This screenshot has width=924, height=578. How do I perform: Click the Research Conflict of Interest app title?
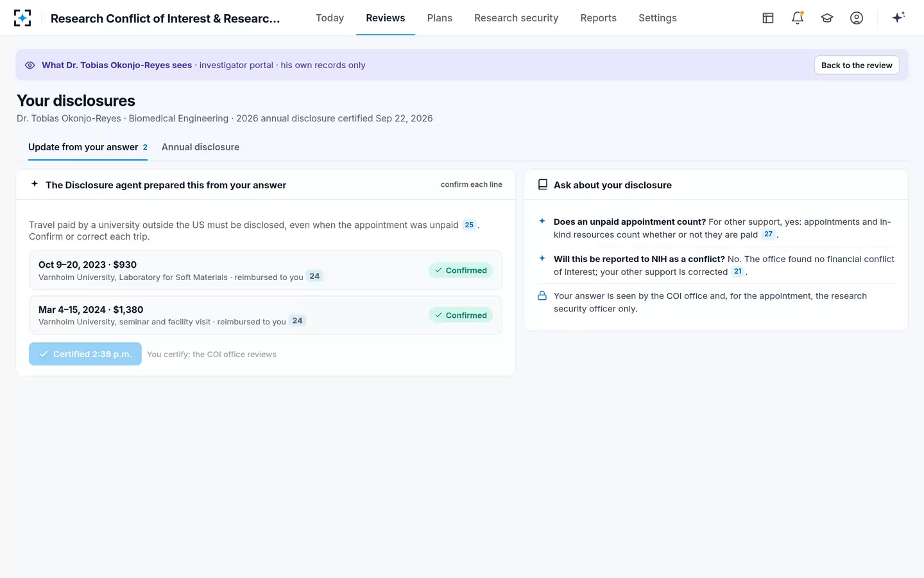pos(166,18)
